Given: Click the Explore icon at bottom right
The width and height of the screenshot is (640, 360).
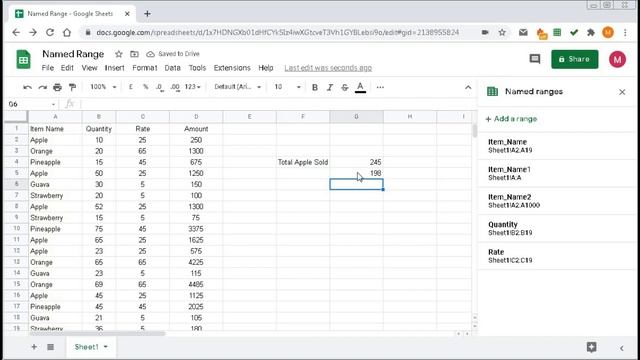Looking at the screenshot, I should 591,347.
